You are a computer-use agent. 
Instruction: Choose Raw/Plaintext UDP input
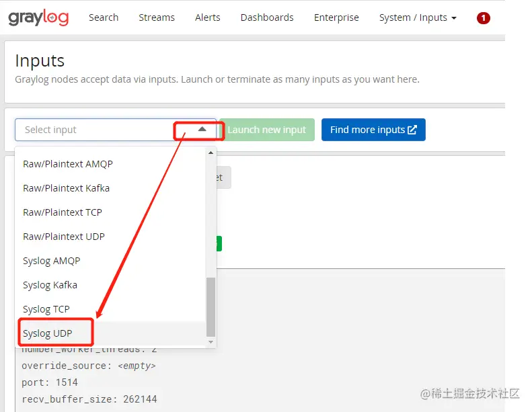tap(110, 237)
